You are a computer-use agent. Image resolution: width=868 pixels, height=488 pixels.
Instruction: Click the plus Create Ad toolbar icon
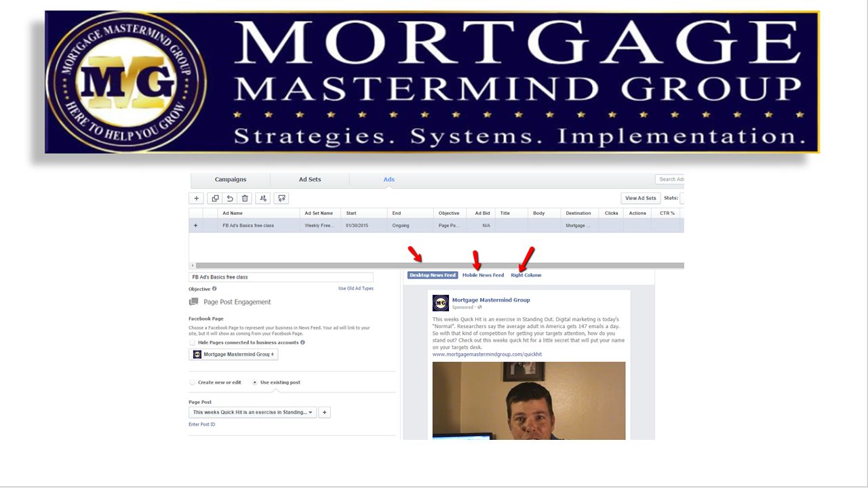pos(197,199)
